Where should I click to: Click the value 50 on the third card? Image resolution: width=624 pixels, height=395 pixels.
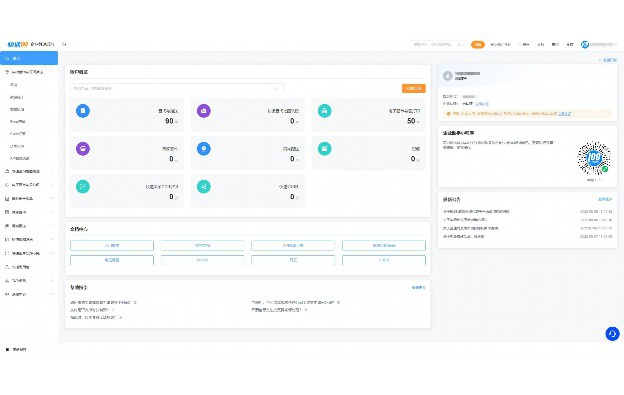click(411, 121)
